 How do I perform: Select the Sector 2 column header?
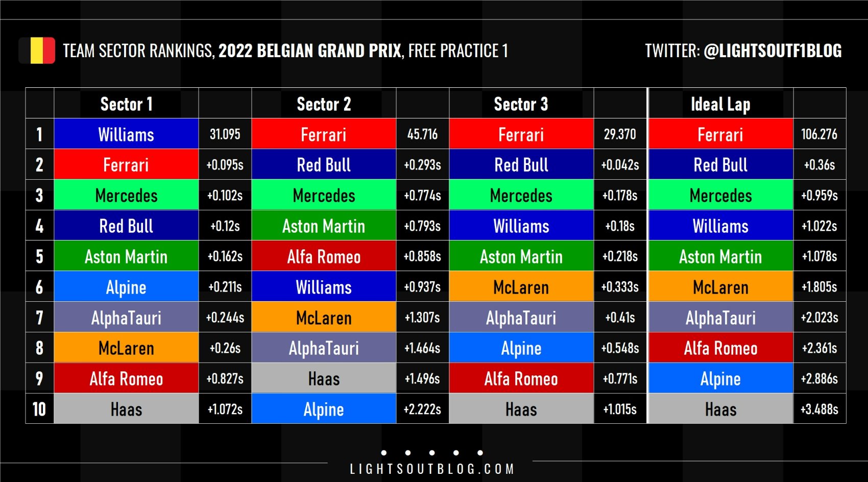point(324,104)
